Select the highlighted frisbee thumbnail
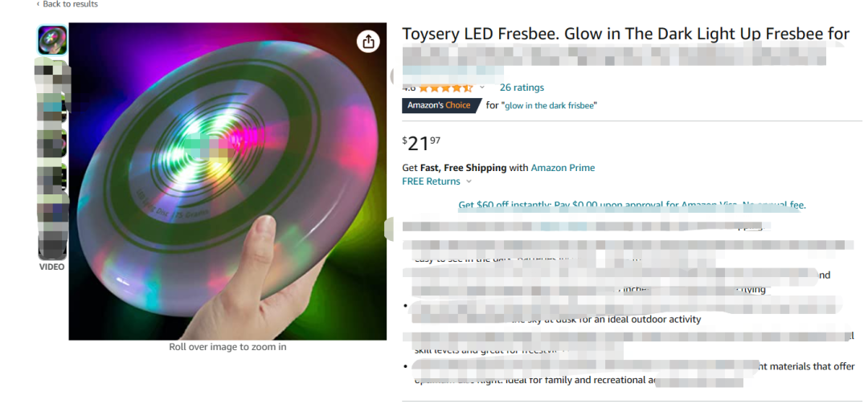The height and width of the screenshot is (412, 868). [52, 40]
